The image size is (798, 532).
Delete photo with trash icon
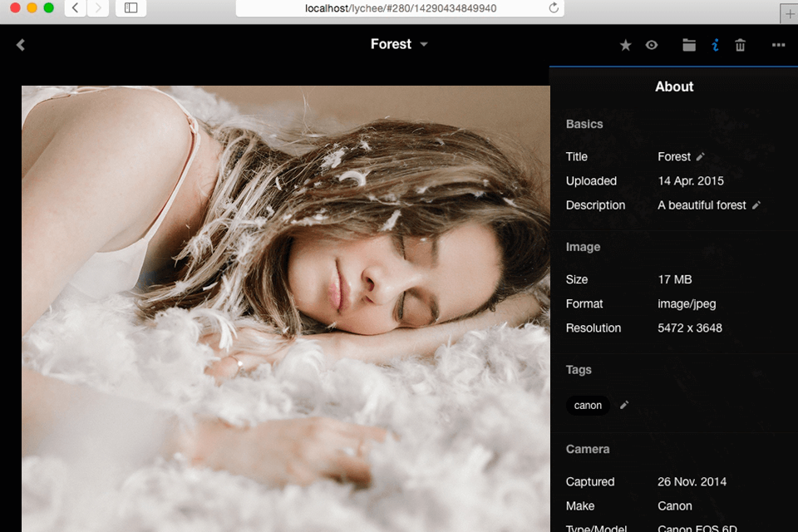(740, 45)
